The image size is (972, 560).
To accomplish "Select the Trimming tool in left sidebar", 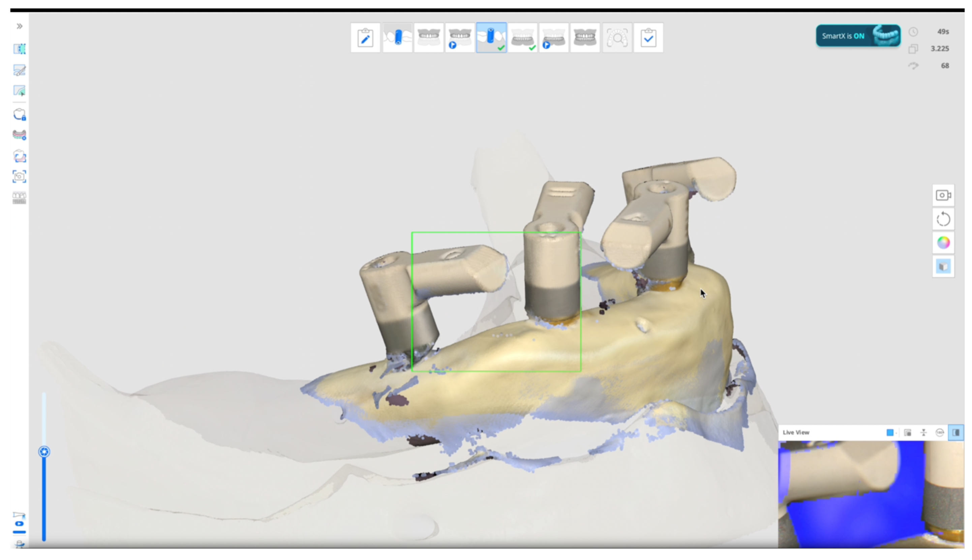I will coord(20,49).
